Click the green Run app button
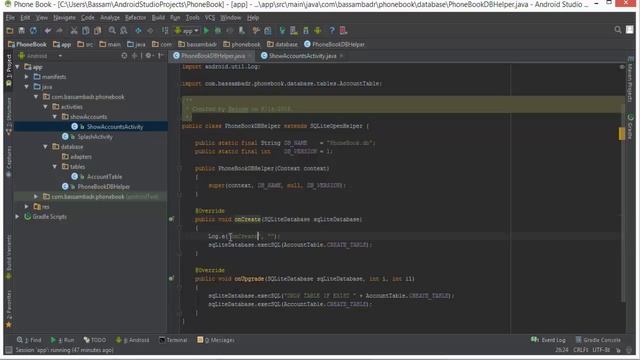The image size is (640, 360). click(x=206, y=31)
